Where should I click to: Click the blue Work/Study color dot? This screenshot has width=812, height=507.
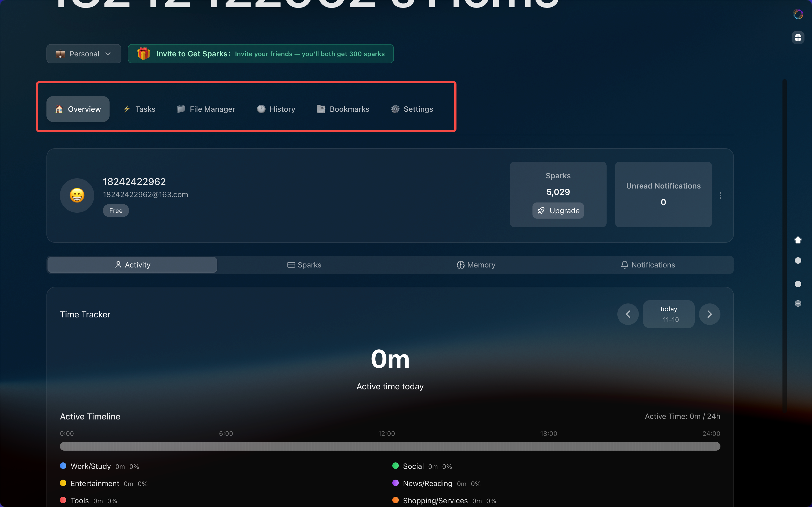(x=63, y=466)
